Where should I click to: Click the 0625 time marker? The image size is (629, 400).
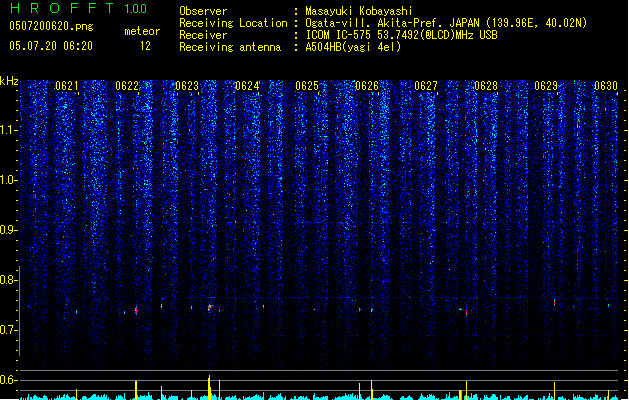coord(307,86)
